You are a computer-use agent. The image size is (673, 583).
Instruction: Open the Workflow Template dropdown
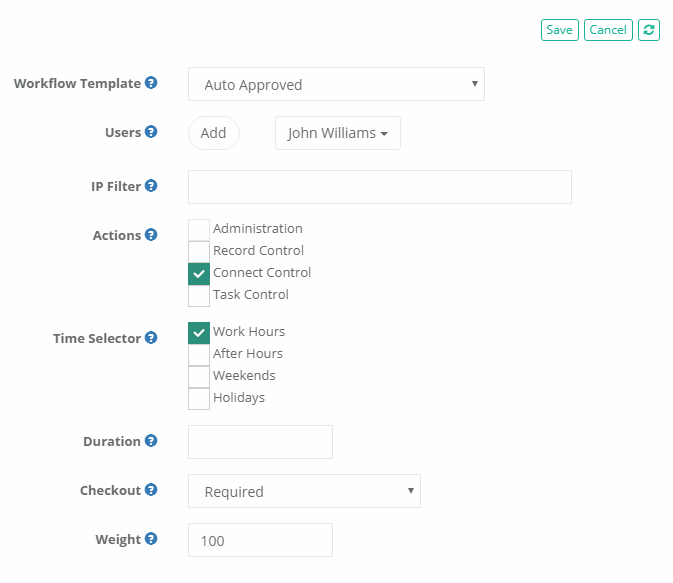pyautogui.click(x=336, y=85)
